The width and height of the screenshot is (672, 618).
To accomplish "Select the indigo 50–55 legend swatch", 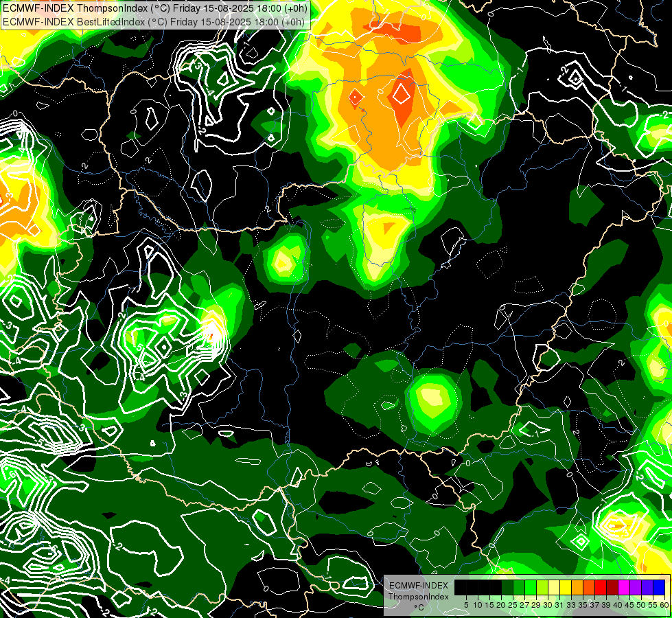I will [x=647, y=587].
